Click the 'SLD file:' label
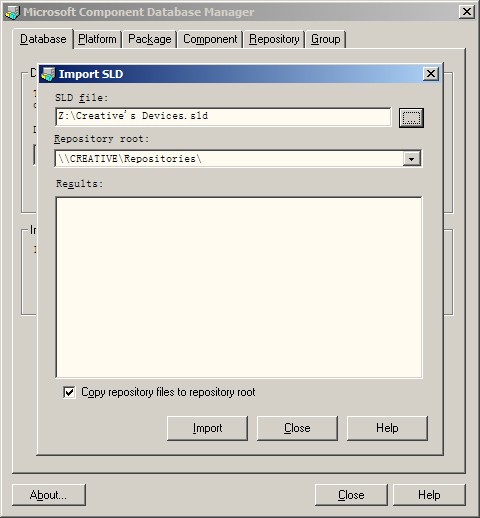Viewport: 480px width, 518px height. 82,98
